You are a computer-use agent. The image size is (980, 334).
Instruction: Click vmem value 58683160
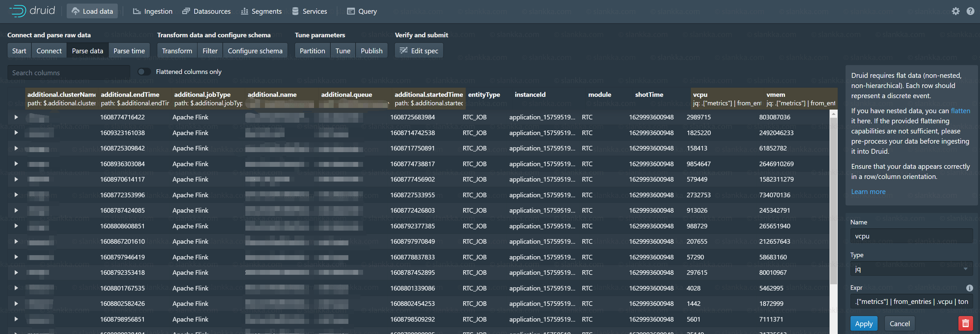[x=773, y=257]
